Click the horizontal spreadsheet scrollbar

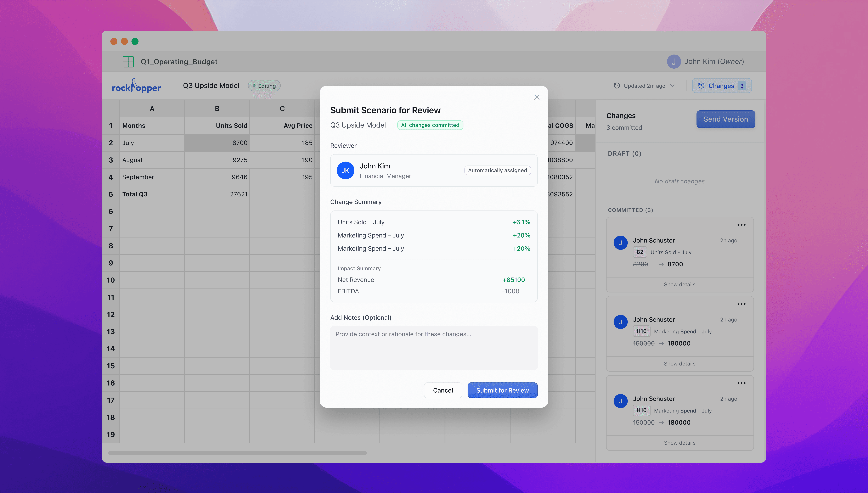tap(237, 453)
